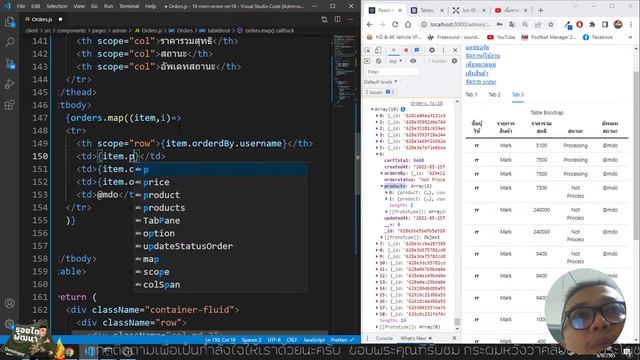The image size is (640, 360).
Task: Collapse the Array(19) console entry
Action: click(x=372, y=109)
